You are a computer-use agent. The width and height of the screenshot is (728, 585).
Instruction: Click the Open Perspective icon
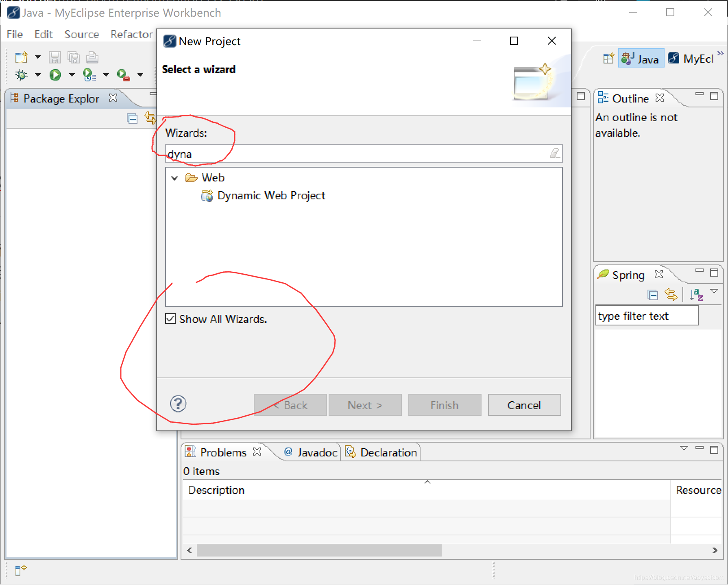click(609, 59)
